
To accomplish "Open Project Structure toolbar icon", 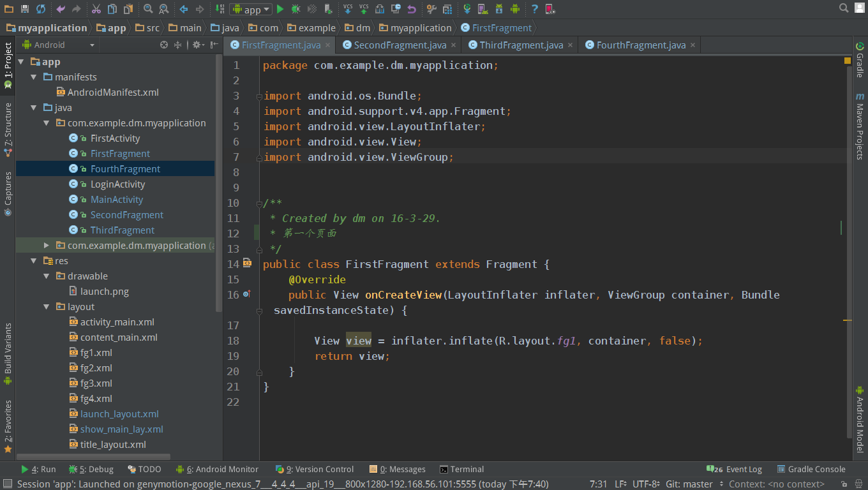I will (x=447, y=9).
